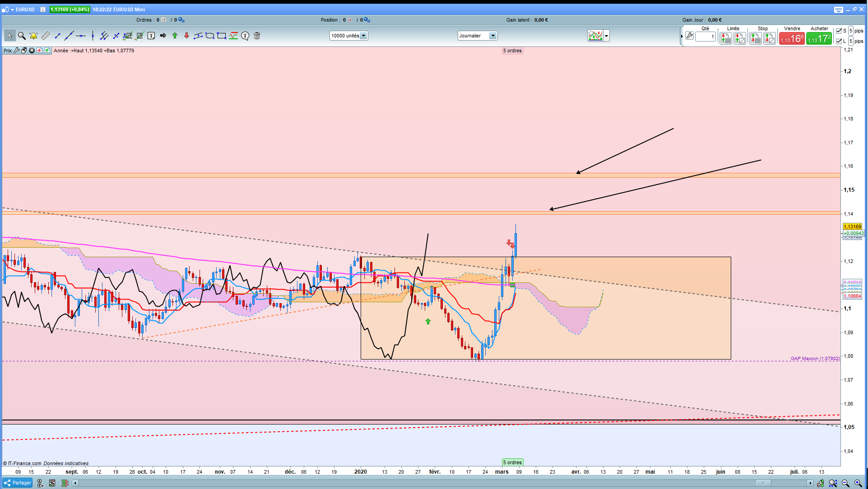Click the scrollbar right arrow

(810, 483)
